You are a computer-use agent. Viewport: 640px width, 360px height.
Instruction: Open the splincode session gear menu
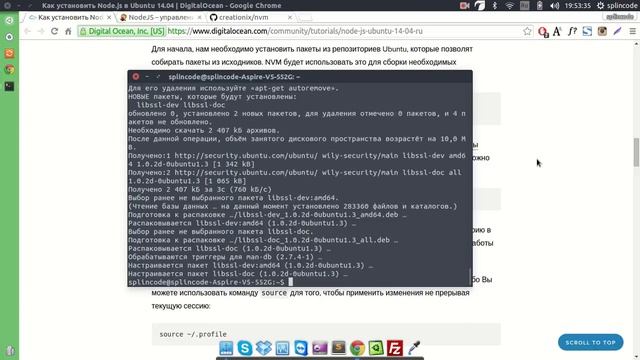[616, 6]
